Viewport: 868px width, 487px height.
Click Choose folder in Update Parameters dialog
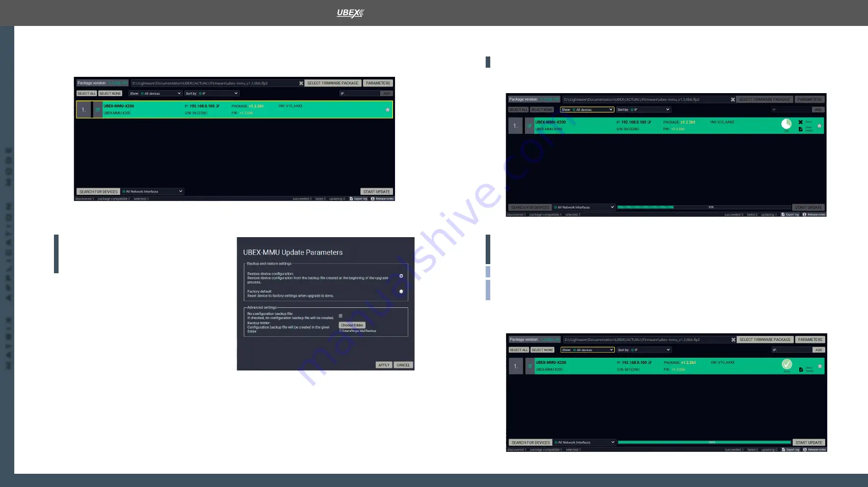352,325
